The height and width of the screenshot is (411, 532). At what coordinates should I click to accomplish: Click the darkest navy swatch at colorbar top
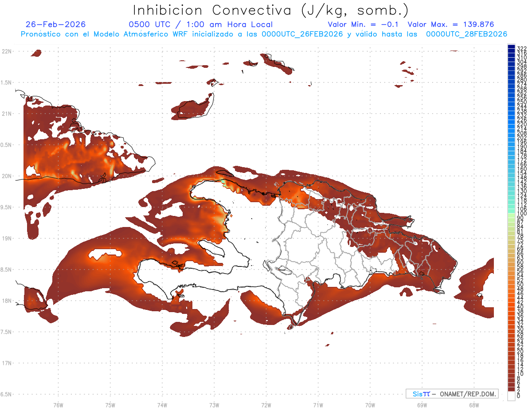(512, 47)
